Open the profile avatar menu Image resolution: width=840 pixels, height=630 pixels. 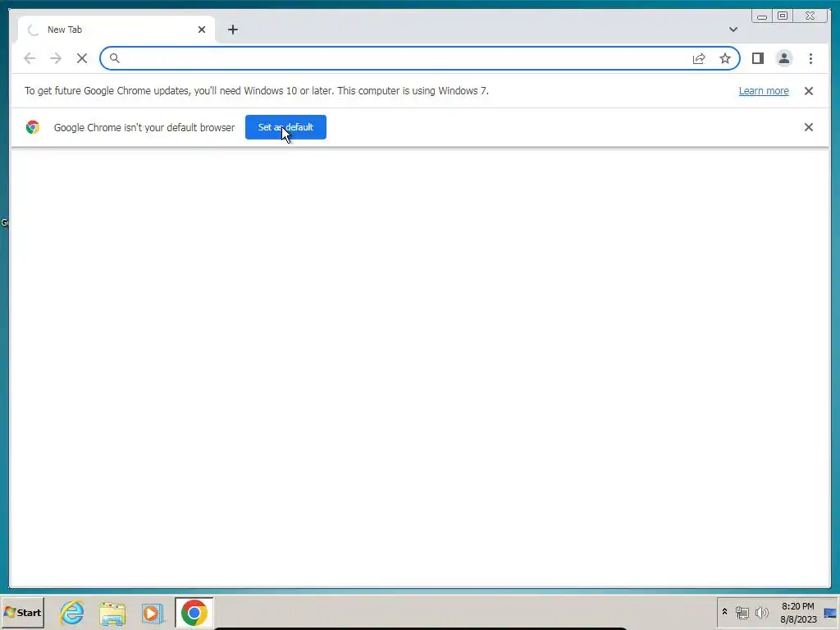[x=784, y=58]
